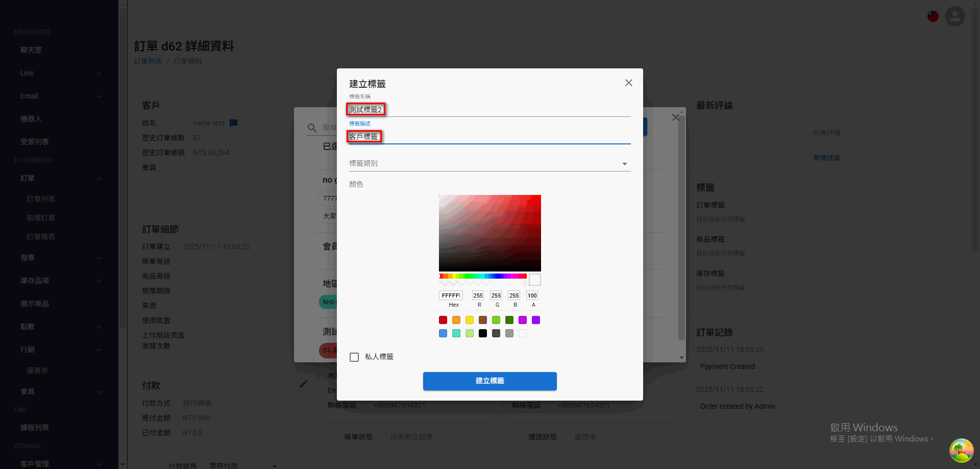Select the brown color swatch
This screenshot has width=980, height=469.
[483, 320]
